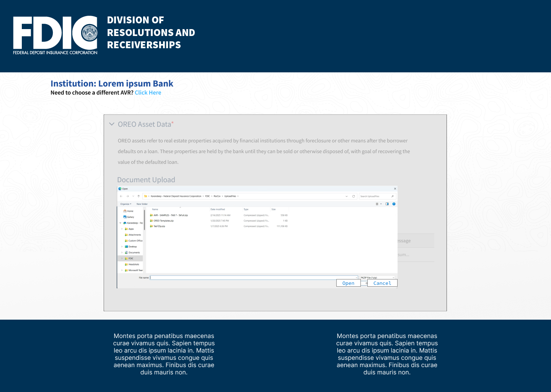Go forward using the dialog's forward arrow
Screen dimensions: 551x392
[x=127, y=196]
